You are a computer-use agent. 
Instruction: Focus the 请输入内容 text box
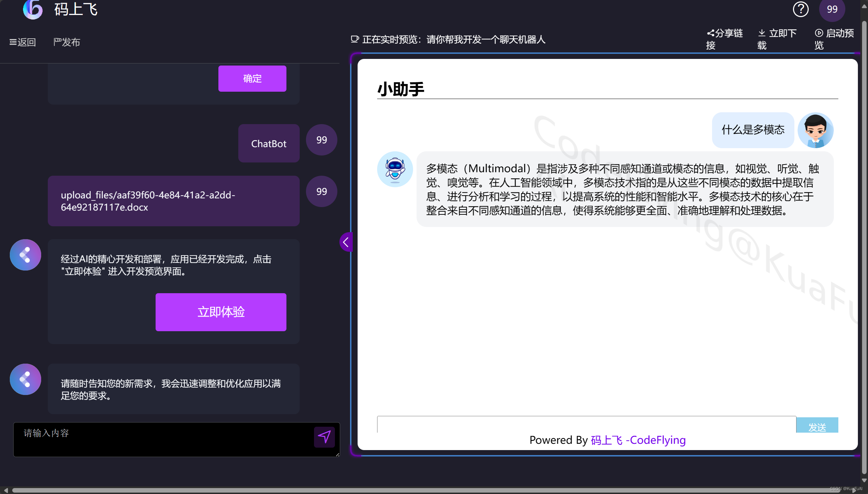pos(164,439)
